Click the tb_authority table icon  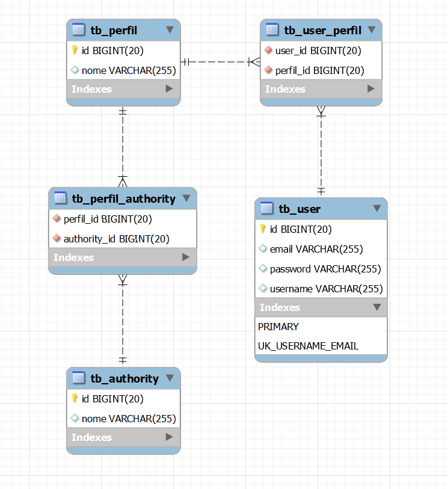79,378
